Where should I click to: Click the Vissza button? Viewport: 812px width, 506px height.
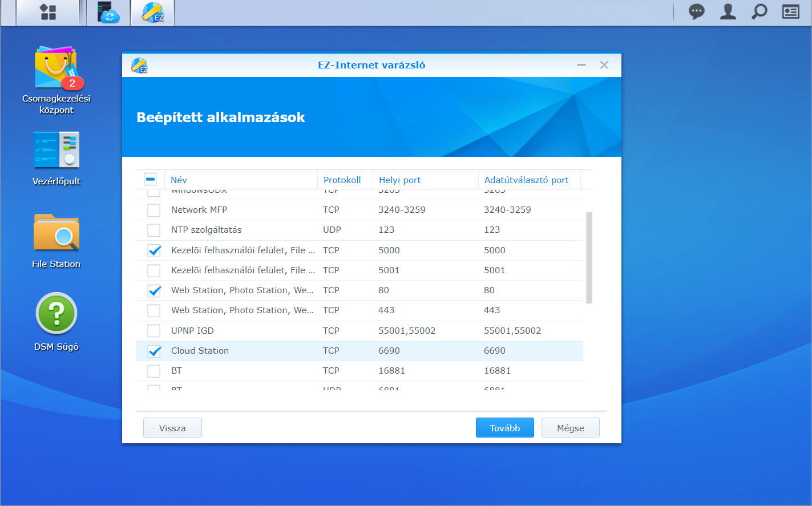pos(172,428)
